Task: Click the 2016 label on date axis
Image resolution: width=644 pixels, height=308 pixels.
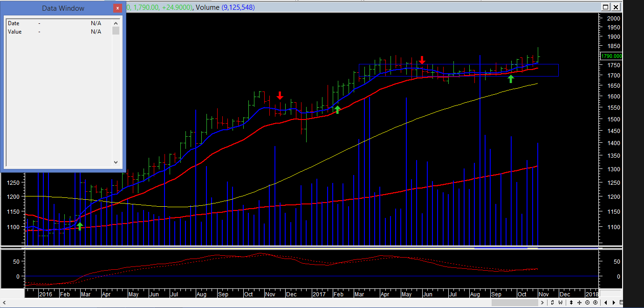Action: [46, 294]
